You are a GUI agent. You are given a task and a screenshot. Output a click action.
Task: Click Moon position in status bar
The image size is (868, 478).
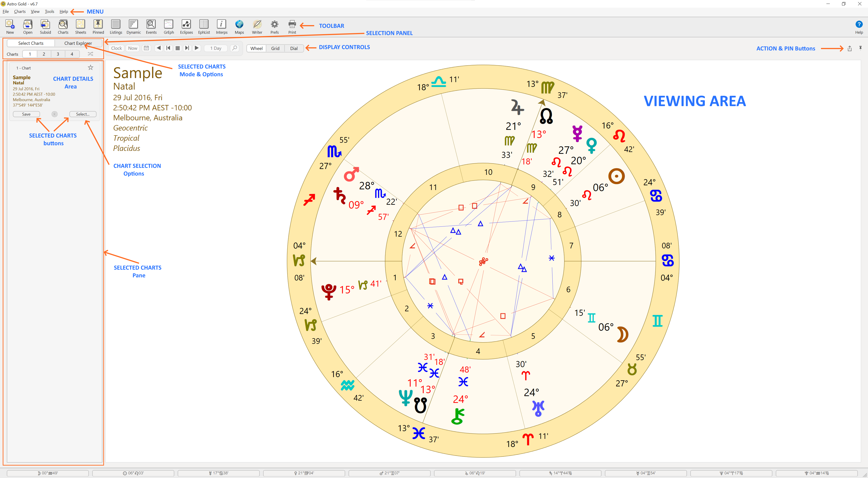point(48,473)
